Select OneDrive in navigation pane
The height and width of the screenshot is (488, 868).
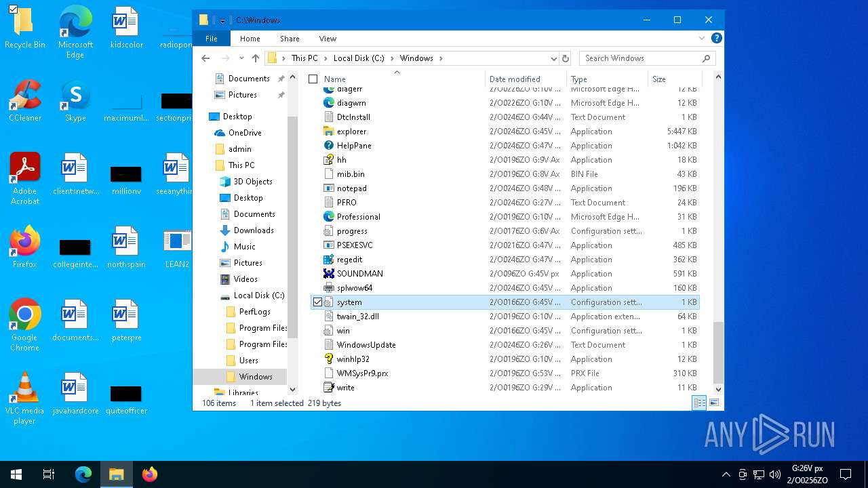click(245, 133)
